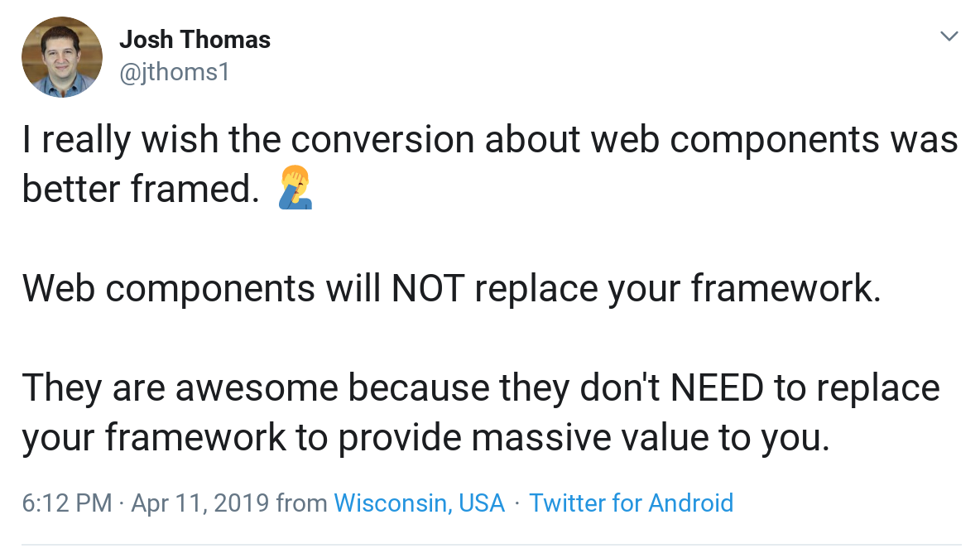Click the facepalm emoji in the tweet
The width and height of the screenshot is (980, 558).
click(x=295, y=187)
